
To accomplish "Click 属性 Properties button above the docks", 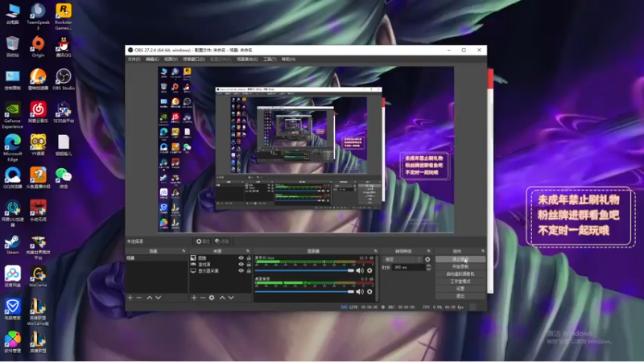I will pyautogui.click(x=203, y=241).
